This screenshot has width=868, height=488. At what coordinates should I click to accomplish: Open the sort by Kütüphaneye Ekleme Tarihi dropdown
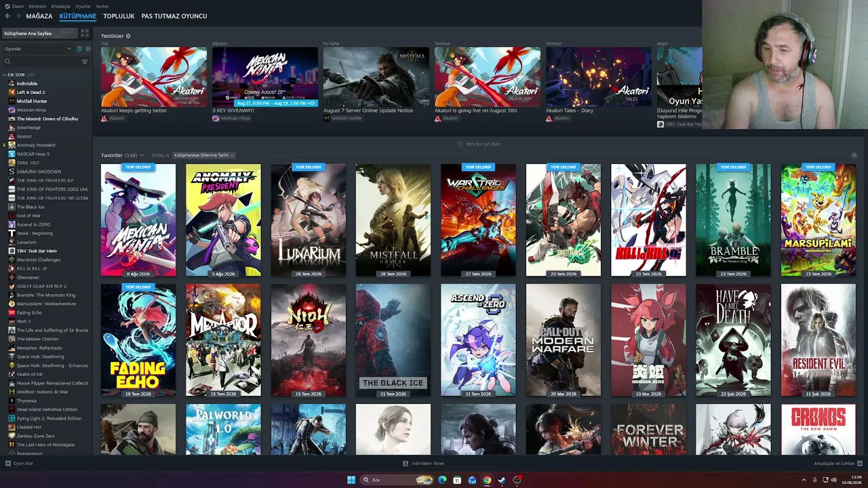[204, 155]
